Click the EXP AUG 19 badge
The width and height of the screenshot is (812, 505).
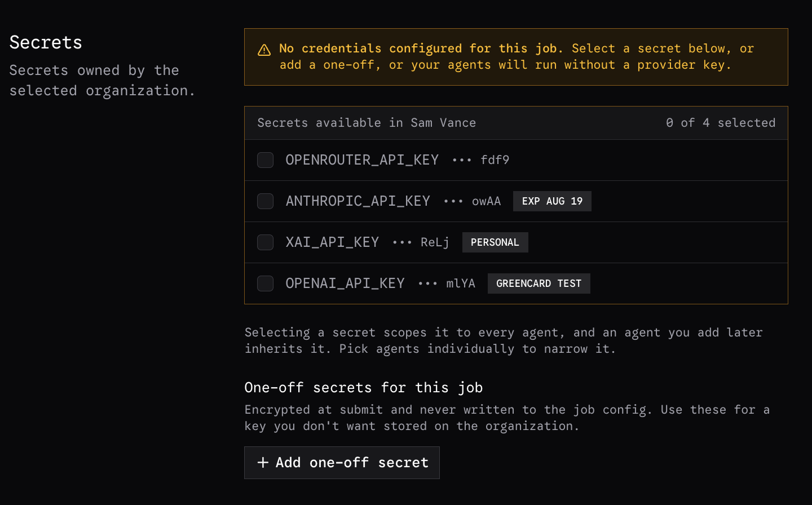552,201
